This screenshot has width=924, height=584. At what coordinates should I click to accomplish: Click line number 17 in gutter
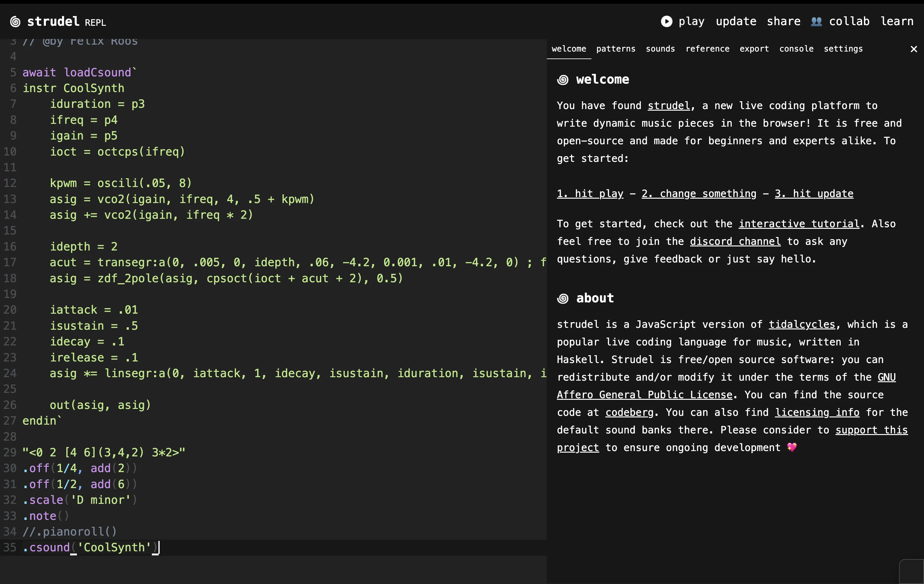click(x=10, y=262)
